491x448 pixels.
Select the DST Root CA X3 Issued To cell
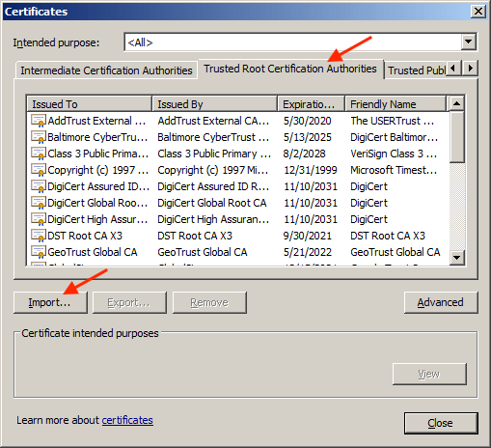(85, 236)
